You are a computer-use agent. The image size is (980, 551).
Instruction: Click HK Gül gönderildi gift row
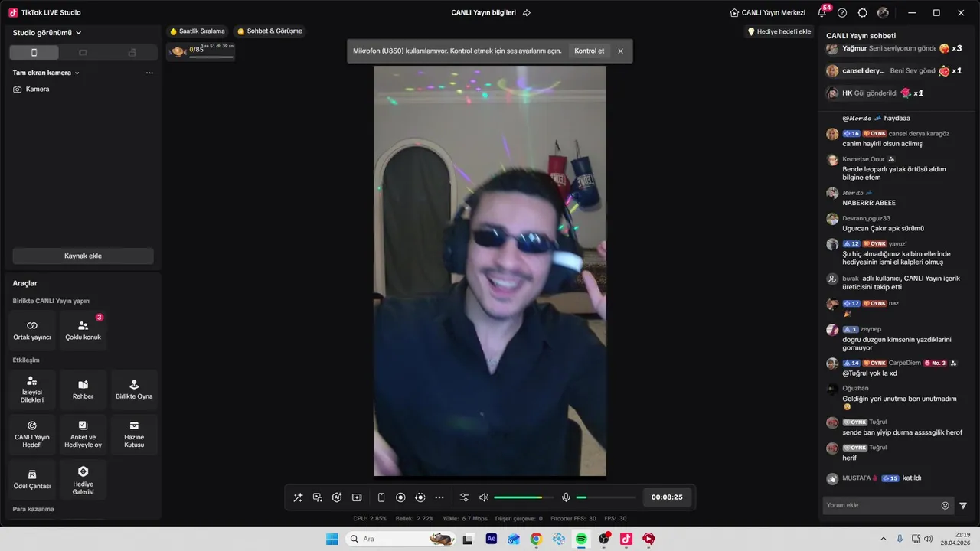coord(877,93)
